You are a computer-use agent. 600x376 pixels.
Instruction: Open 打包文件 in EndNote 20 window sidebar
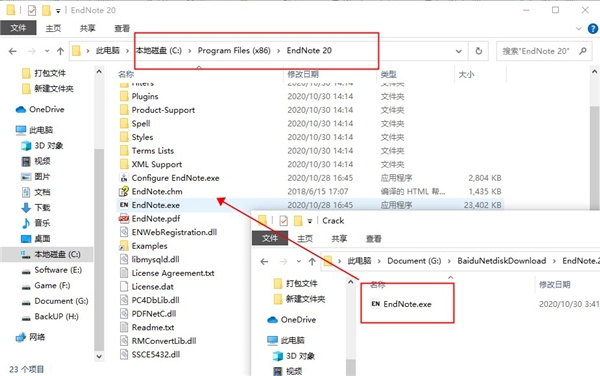pyautogui.click(x=50, y=73)
